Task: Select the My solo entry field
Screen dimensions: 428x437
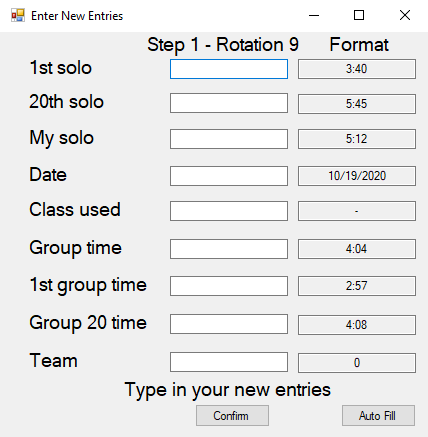Action: pos(229,139)
